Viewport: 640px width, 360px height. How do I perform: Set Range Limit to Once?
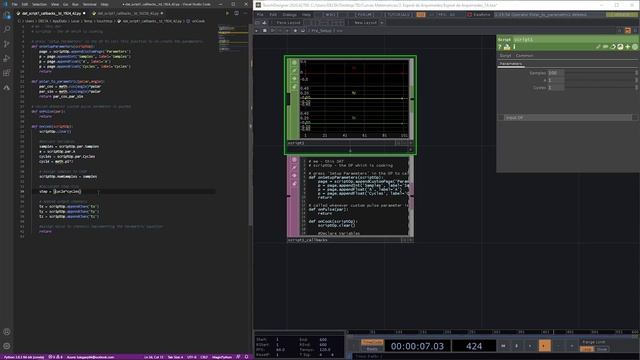602,349
